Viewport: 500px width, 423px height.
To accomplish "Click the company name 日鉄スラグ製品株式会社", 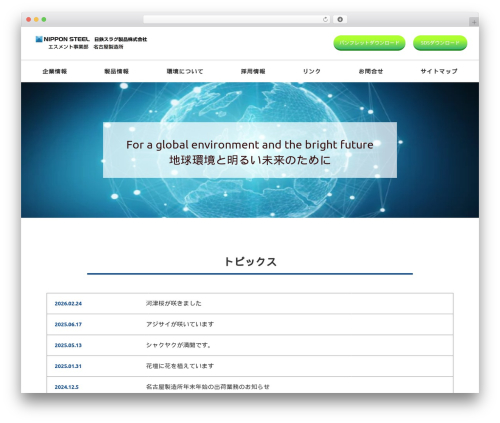I will [x=120, y=39].
